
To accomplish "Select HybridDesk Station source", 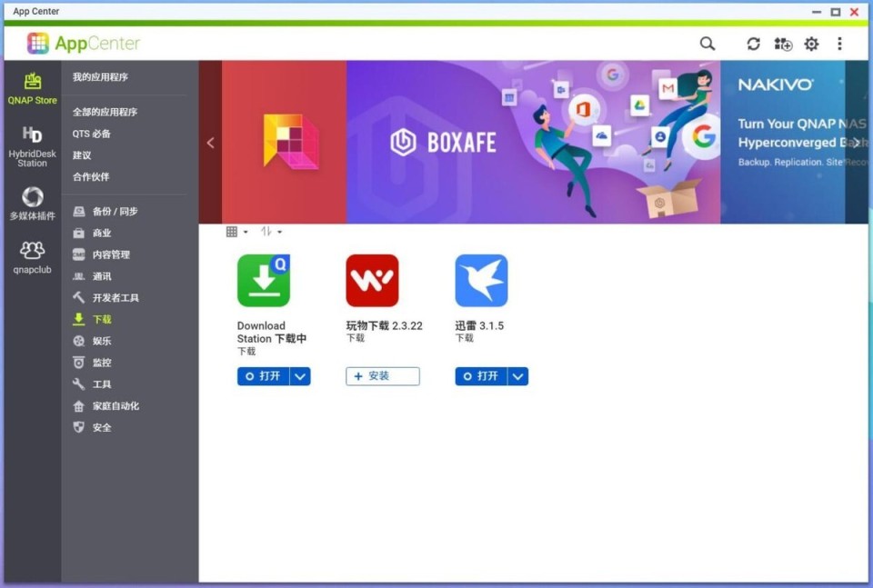I will click(x=33, y=147).
